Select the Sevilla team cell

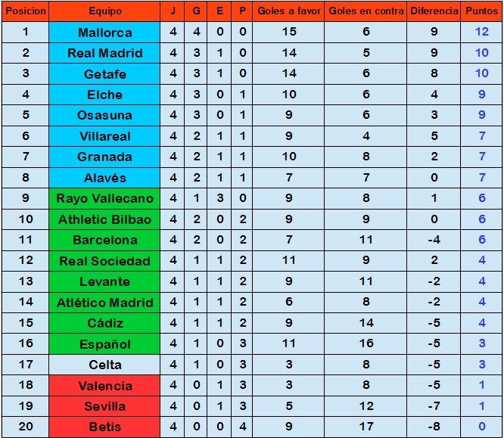tap(104, 406)
